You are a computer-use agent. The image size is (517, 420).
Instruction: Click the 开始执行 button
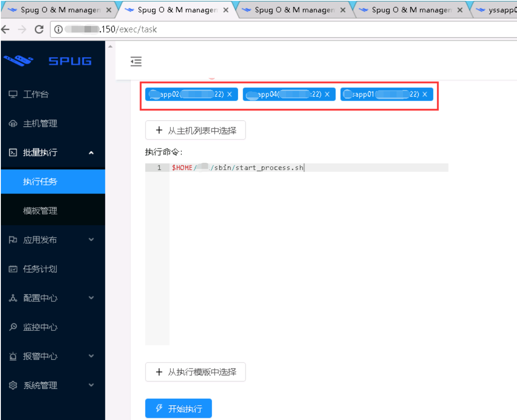pos(179,408)
